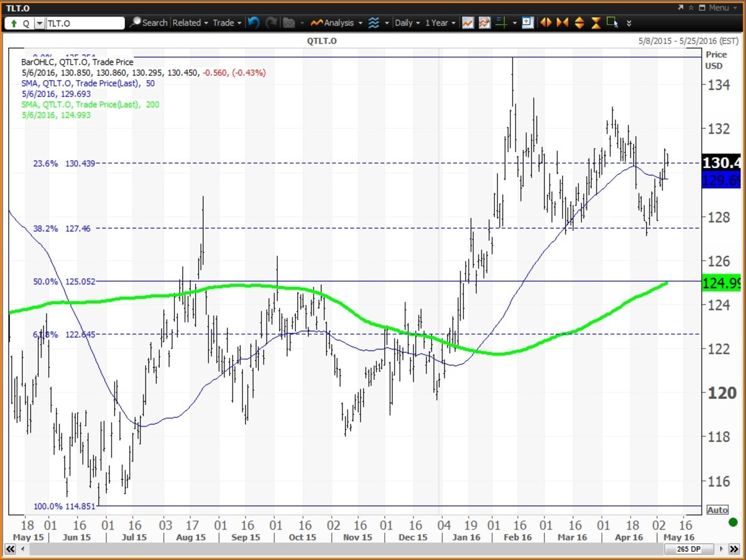Click the redo arrow icon
The image size is (746, 560).
click(271, 23)
